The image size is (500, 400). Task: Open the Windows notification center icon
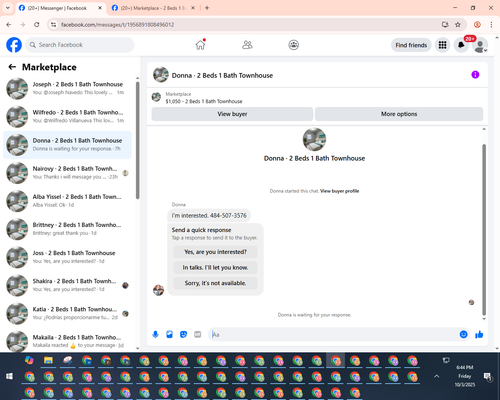tap(488, 376)
